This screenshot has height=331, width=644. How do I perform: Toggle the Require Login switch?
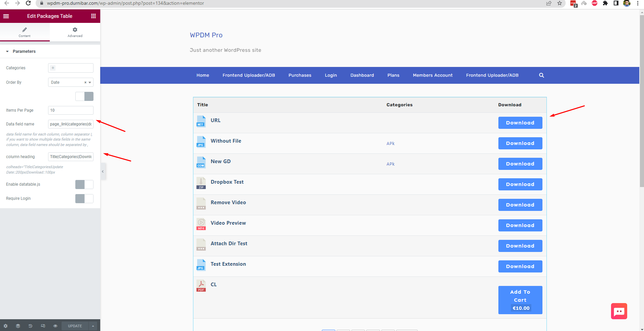(x=84, y=198)
